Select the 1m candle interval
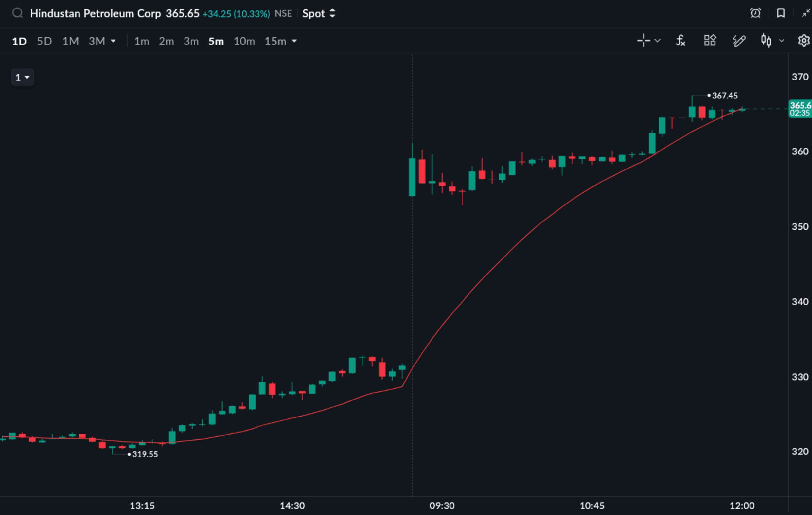This screenshot has width=812, height=515. pos(142,41)
